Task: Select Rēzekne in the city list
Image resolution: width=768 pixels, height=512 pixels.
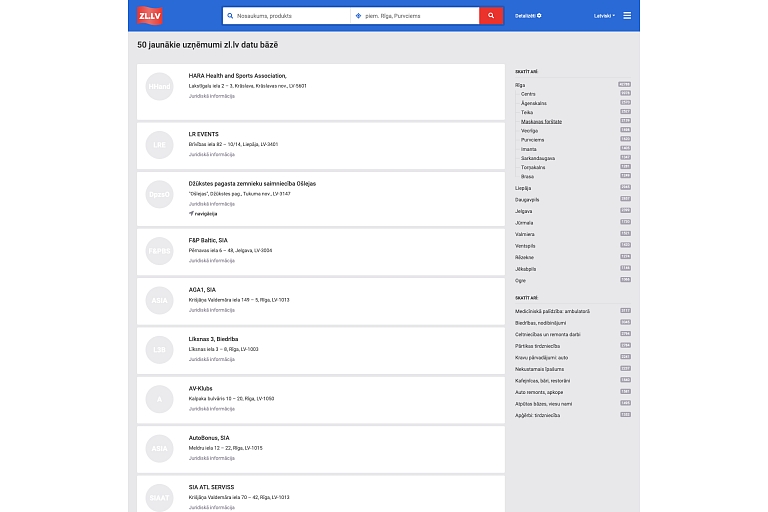Action: (524, 257)
